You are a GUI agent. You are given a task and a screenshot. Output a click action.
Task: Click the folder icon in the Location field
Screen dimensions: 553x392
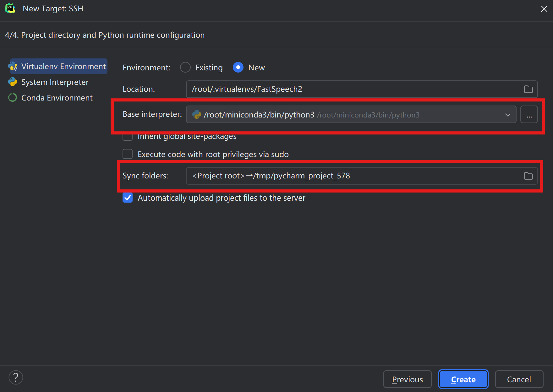[x=528, y=89]
